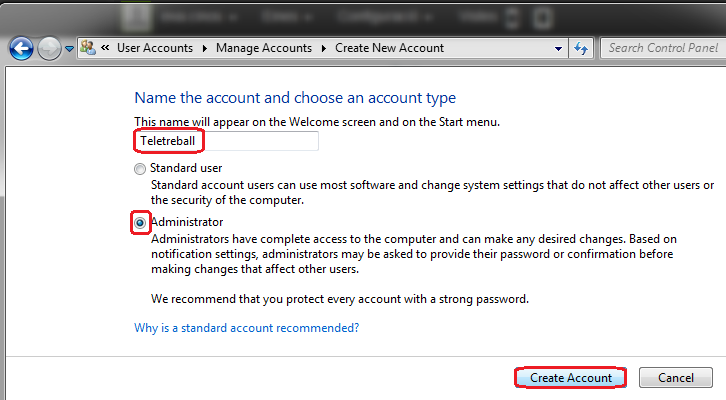Select the Administrator radio button

140,222
